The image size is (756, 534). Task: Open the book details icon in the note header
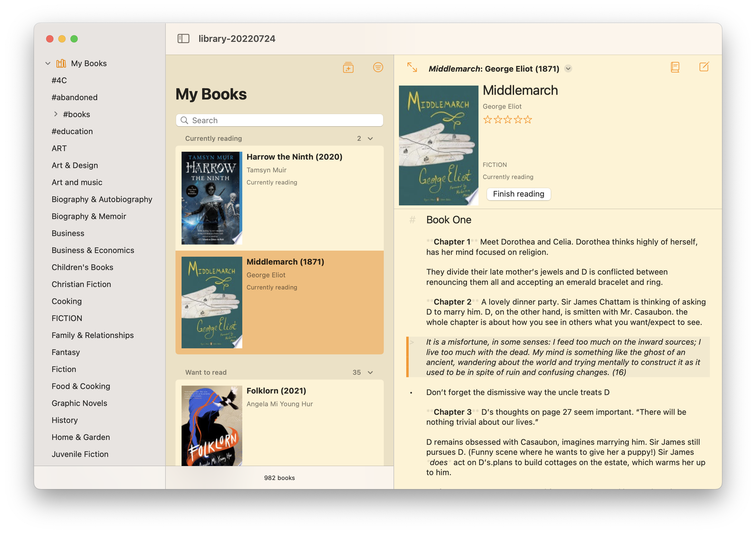coord(675,67)
